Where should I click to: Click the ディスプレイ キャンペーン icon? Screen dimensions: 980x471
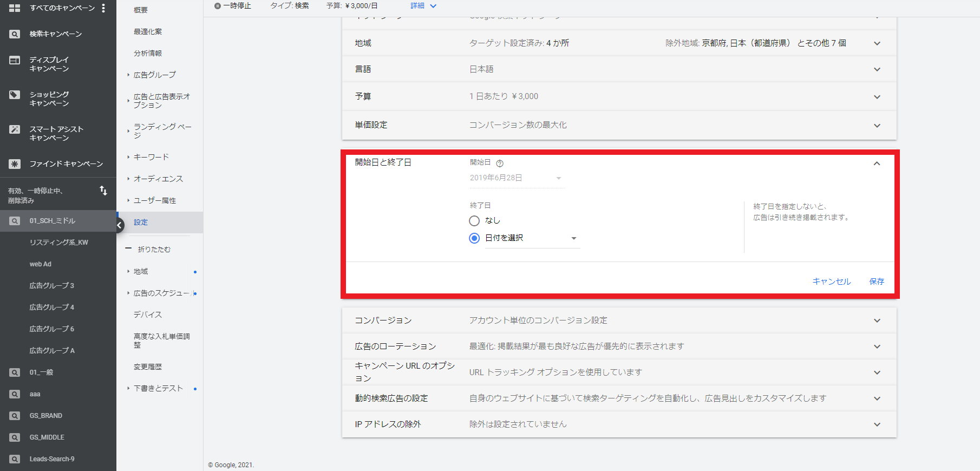(15, 60)
